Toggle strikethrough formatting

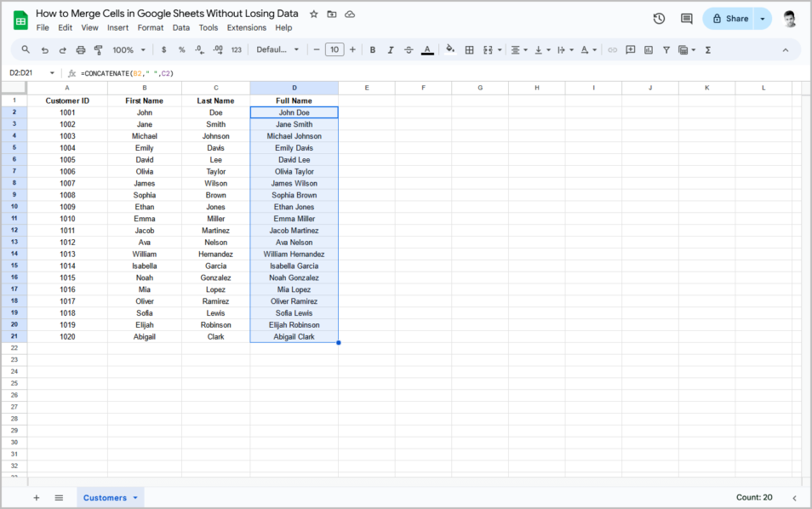(x=409, y=49)
